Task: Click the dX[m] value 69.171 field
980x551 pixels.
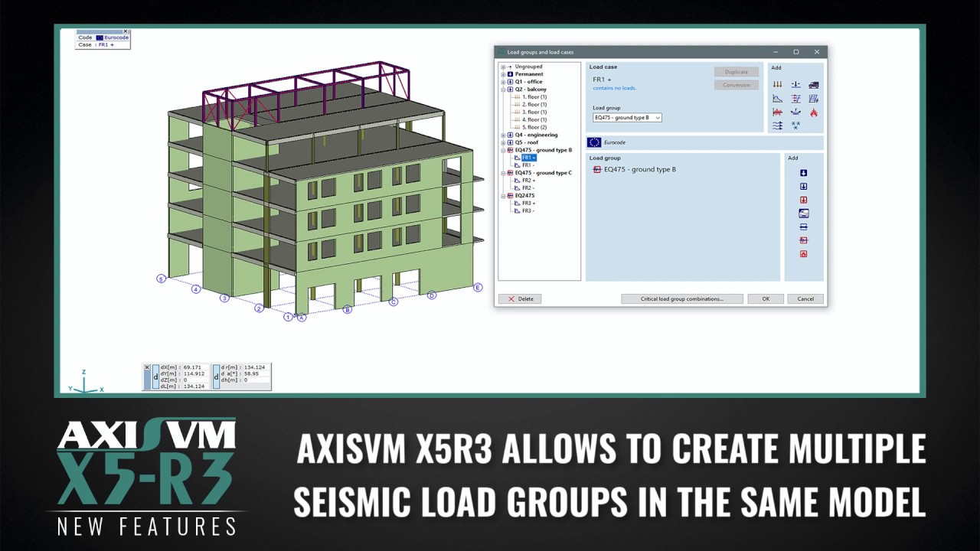Action: click(x=194, y=367)
